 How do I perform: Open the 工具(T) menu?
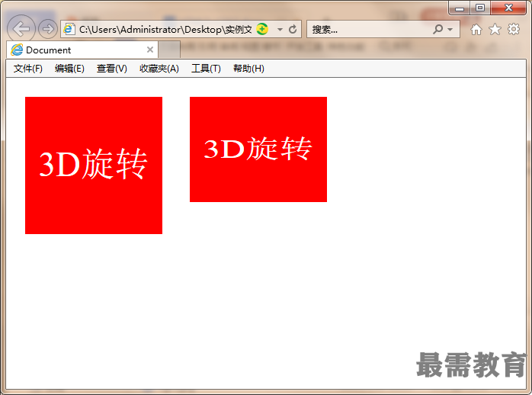206,69
